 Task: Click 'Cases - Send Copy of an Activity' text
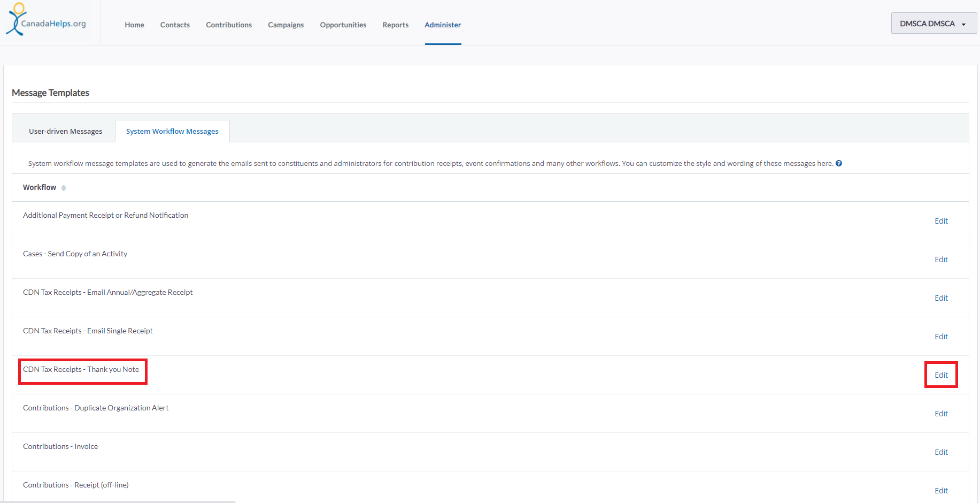click(x=75, y=254)
